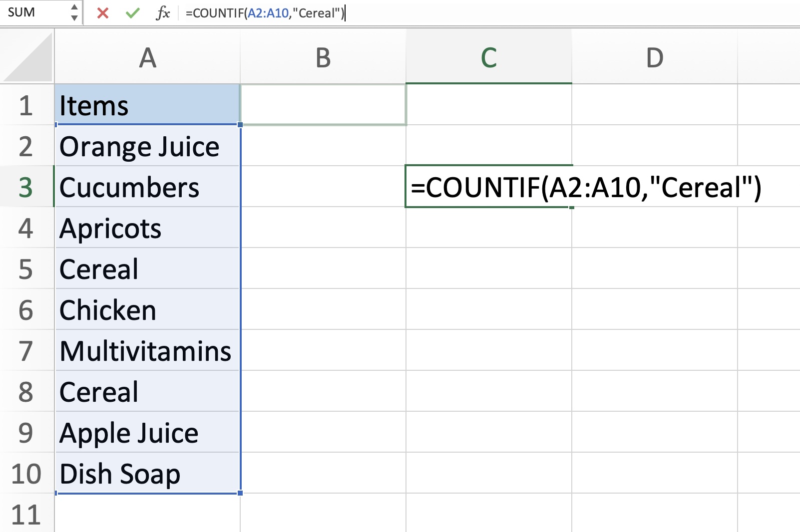Select row 11 header
This screenshot has width=800, height=532.
(x=26, y=514)
